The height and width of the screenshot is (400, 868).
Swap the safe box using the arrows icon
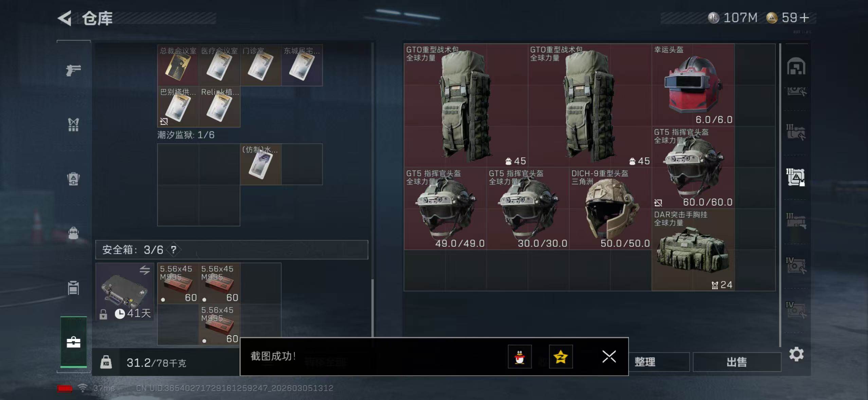click(145, 270)
